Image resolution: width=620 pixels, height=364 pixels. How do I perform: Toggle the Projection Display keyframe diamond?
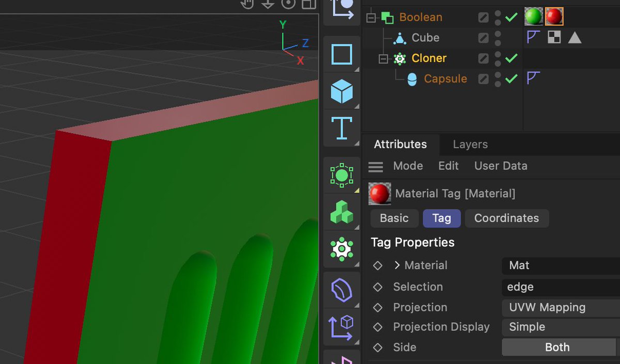tap(378, 327)
